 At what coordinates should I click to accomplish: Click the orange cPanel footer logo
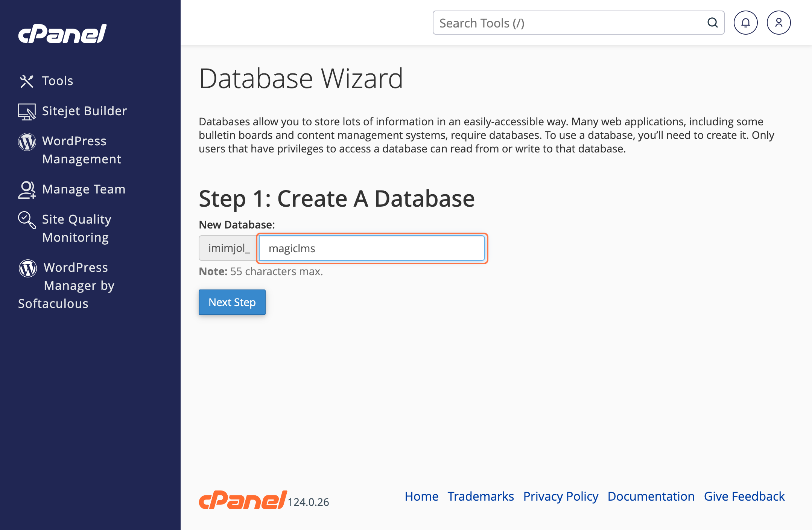tap(243, 500)
